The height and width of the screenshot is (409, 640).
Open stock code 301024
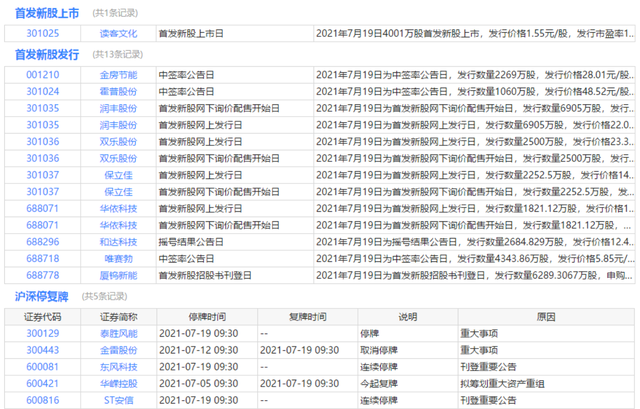coord(42,90)
